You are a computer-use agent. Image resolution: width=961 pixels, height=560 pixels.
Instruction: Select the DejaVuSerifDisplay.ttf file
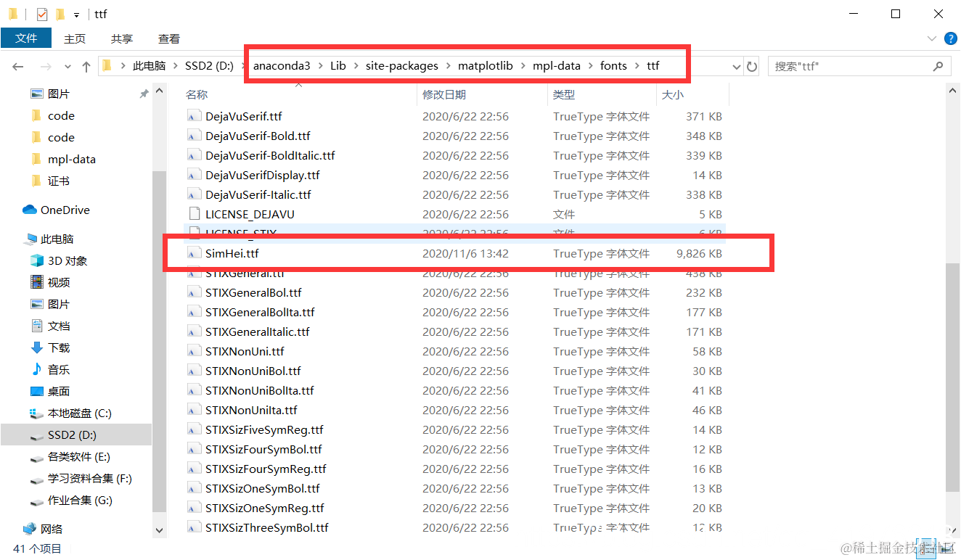click(x=263, y=175)
